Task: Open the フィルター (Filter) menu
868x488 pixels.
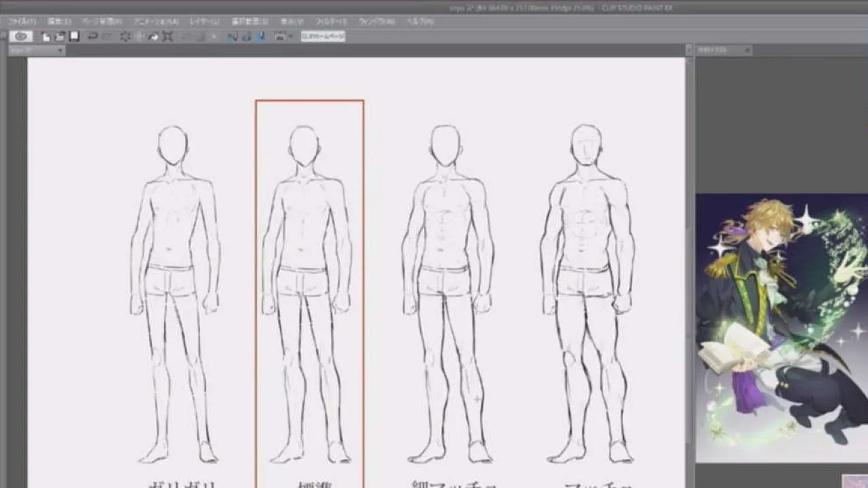Action: coord(329,21)
